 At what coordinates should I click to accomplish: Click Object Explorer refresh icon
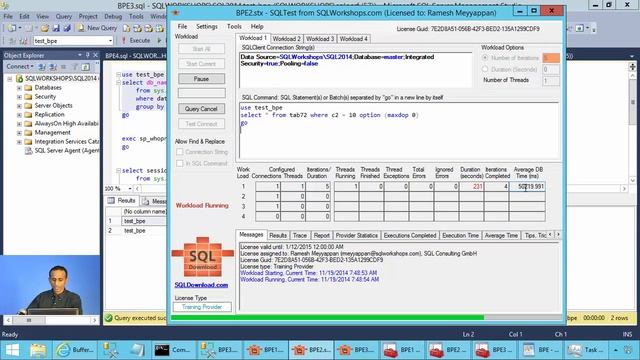point(85,67)
